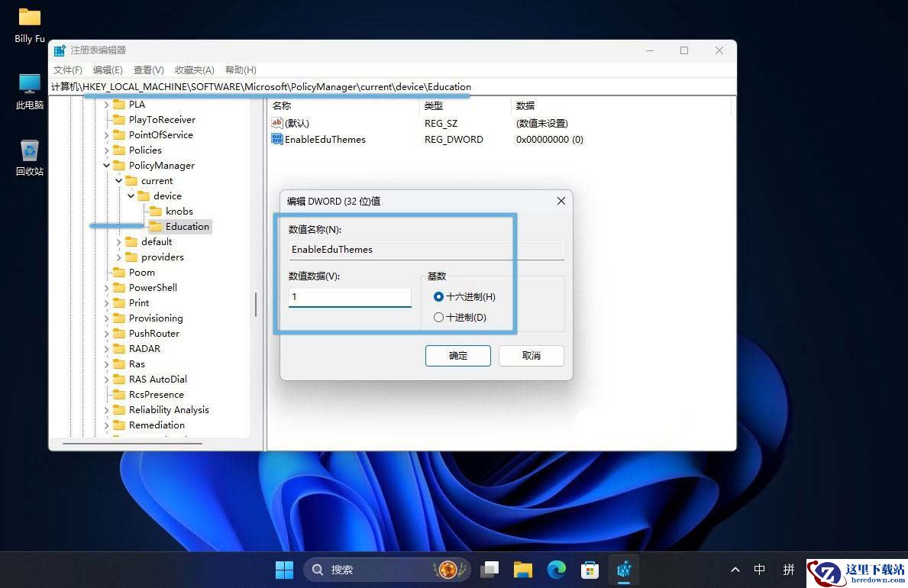The image size is (908, 588).
Task: Click the 拼 IME mode indicator
Action: pos(789,570)
